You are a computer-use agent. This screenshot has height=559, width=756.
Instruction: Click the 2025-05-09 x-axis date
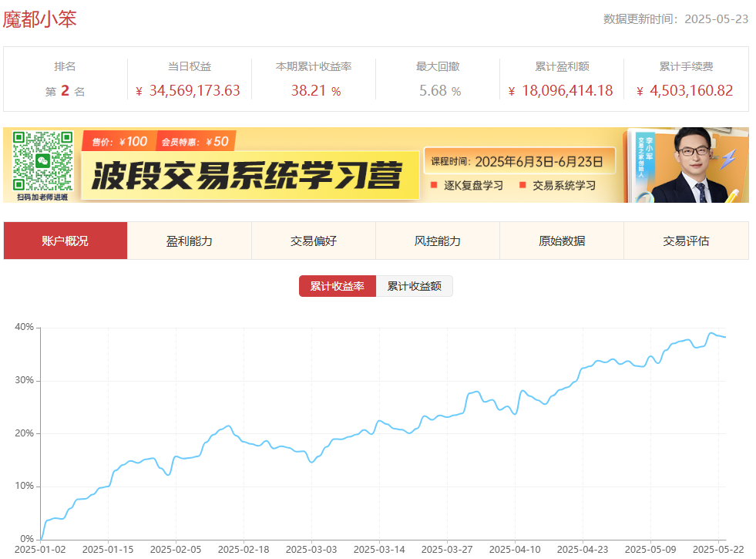[650, 549]
